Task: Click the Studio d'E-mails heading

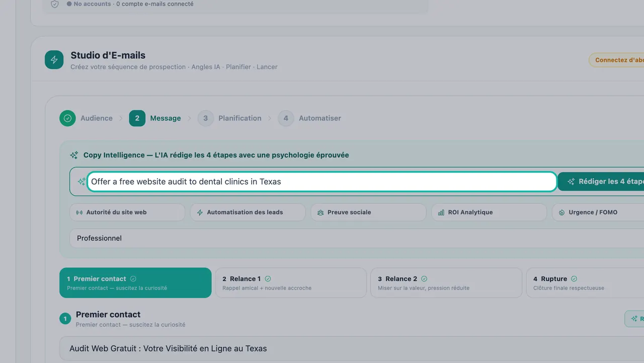Action: (x=108, y=55)
